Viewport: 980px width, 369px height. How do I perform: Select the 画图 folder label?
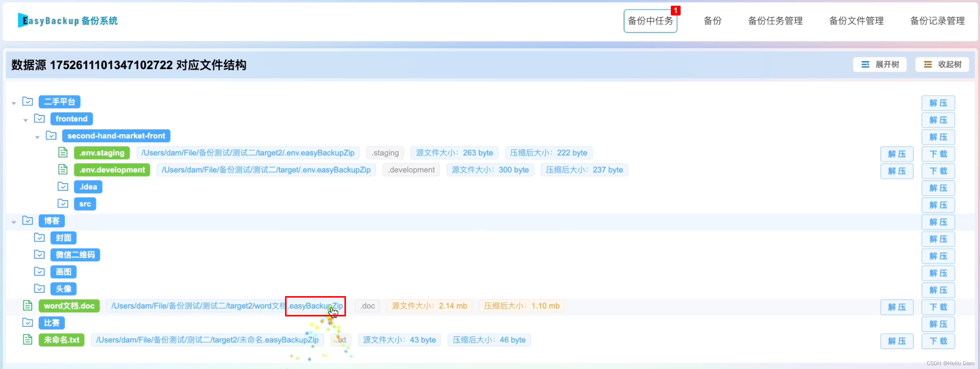click(64, 272)
